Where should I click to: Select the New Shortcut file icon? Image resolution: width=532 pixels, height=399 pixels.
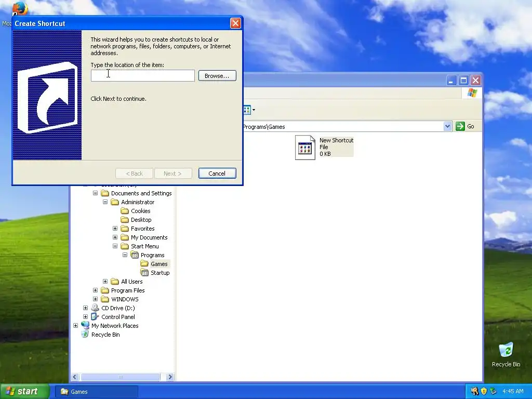point(305,147)
